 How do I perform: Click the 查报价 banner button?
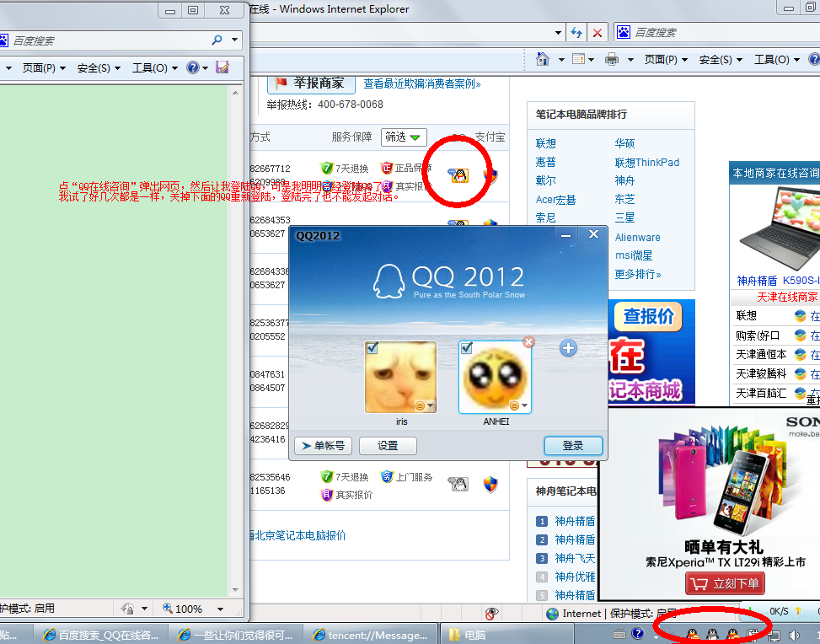click(x=648, y=316)
